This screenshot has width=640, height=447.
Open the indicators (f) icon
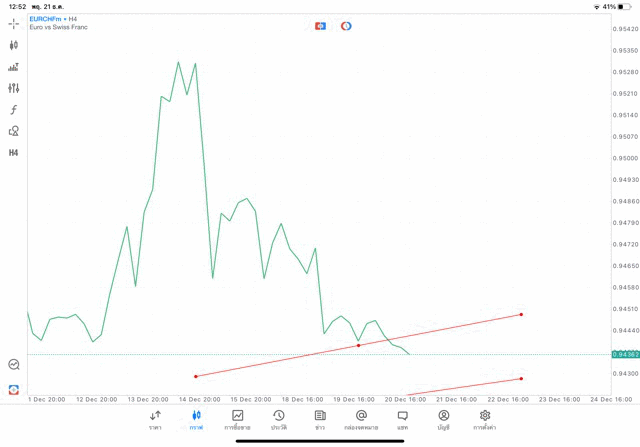tap(14, 110)
